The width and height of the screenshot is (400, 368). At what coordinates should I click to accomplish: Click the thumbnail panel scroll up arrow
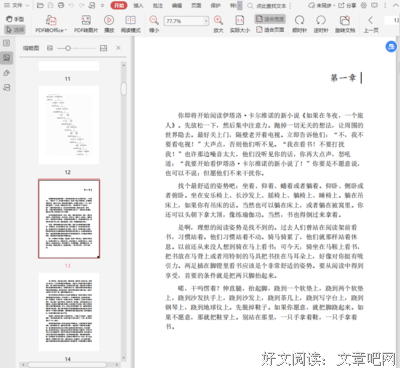coord(124,65)
